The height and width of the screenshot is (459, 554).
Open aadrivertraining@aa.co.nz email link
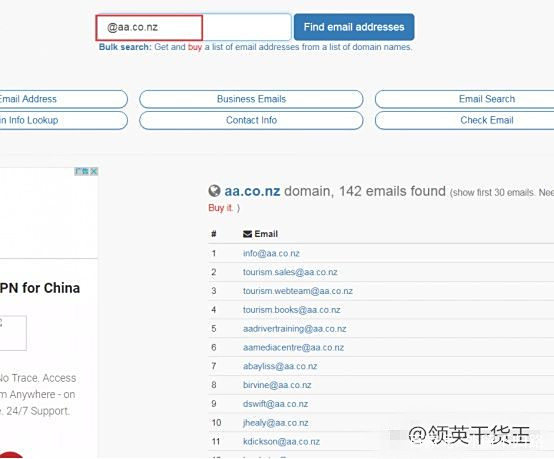pyautogui.click(x=295, y=329)
